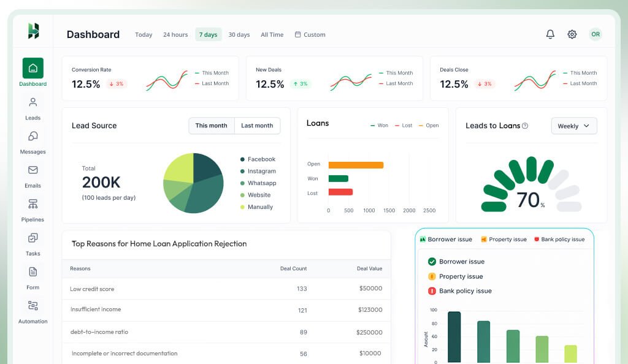Screen dimensions: 628x364
Task: Open the Weekly dropdown on Leads to Loans
Action: pos(573,126)
